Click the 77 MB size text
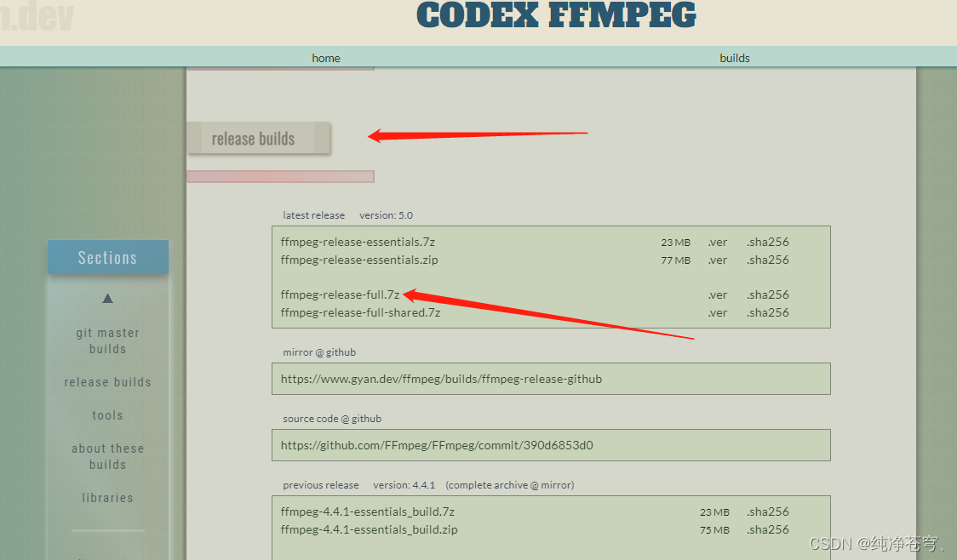Image resolution: width=957 pixels, height=560 pixels. point(676,260)
